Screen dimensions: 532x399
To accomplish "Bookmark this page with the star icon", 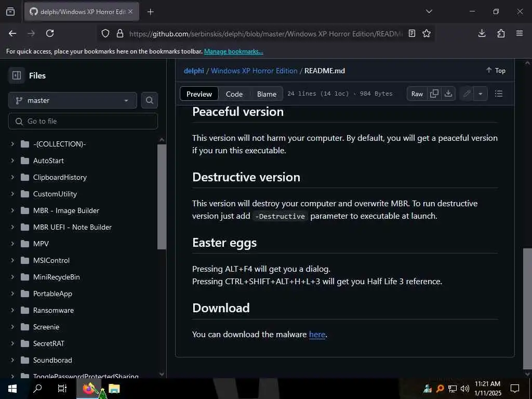I will pyautogui.click(x=427, y=33).
